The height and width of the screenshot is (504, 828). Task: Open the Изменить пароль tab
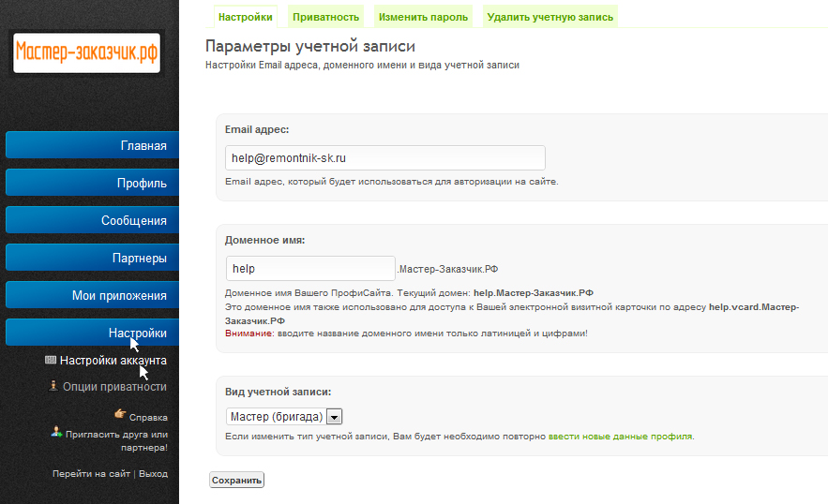coord(425,17)
